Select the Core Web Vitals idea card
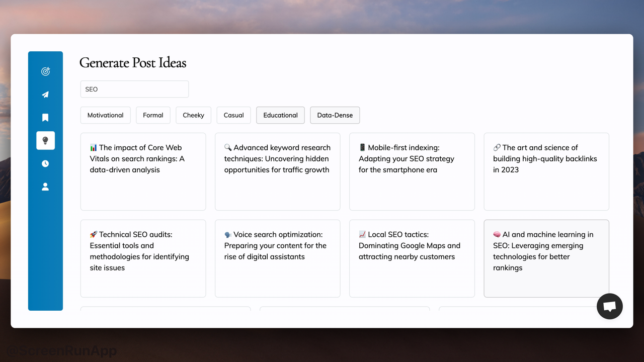The width and height of the screenshot is (644, 362). (143, 171)
